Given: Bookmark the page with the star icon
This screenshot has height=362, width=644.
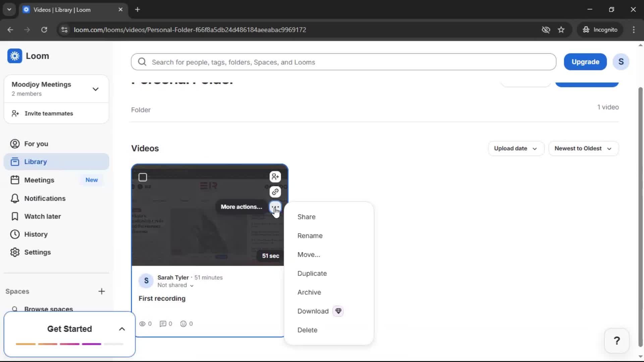Looking at the screenshot, I should (561, 29).
